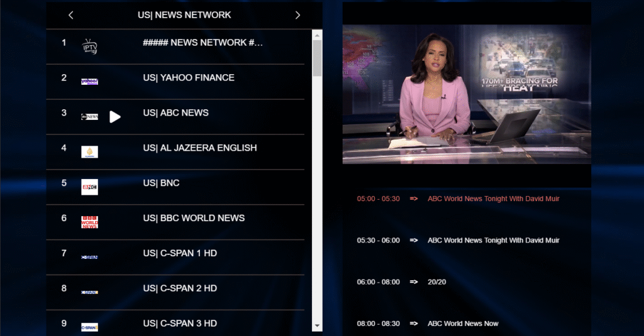Click the US| NEWS NETWORK category title
Image resolution: width=644 pixels, height=336 pixels.
point(184,15)
